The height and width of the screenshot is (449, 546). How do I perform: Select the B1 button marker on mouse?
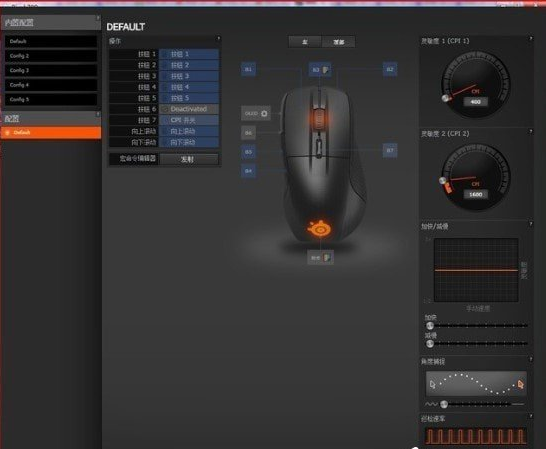[x=248, y=69]
